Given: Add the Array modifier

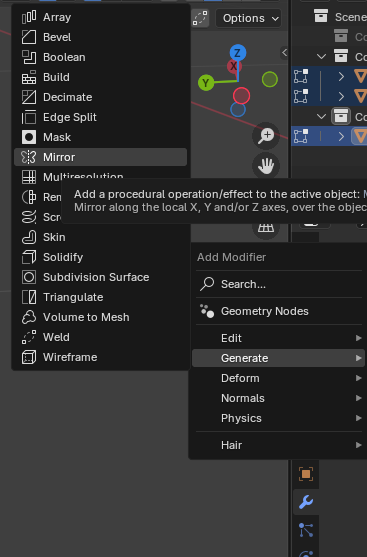Looking at the screenshot, I should 100,17.
